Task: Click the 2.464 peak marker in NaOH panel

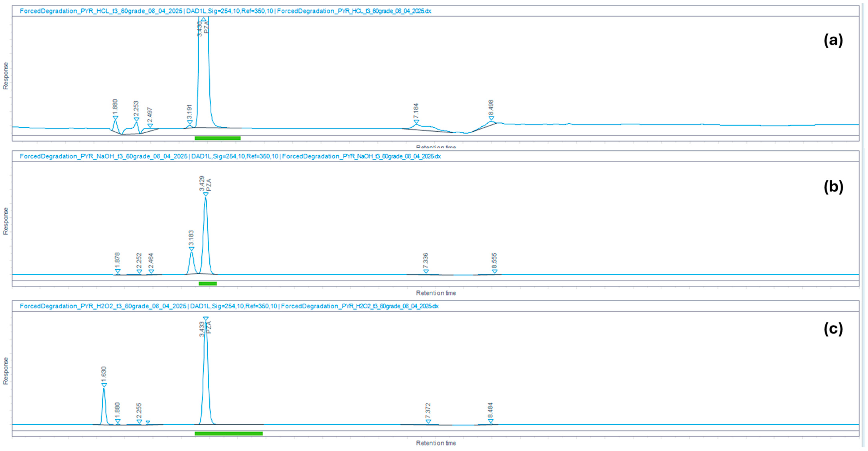Action: click(151, 271)
